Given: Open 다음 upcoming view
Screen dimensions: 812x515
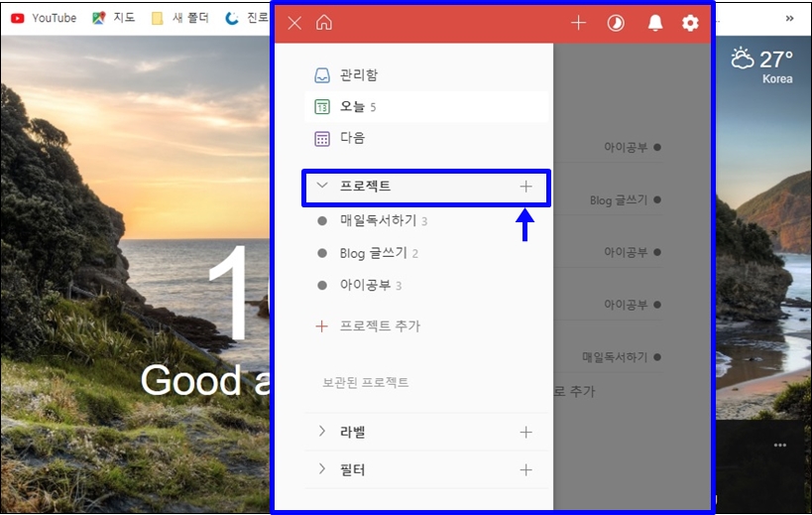Looking at the screenshot, I should [425, 138].
